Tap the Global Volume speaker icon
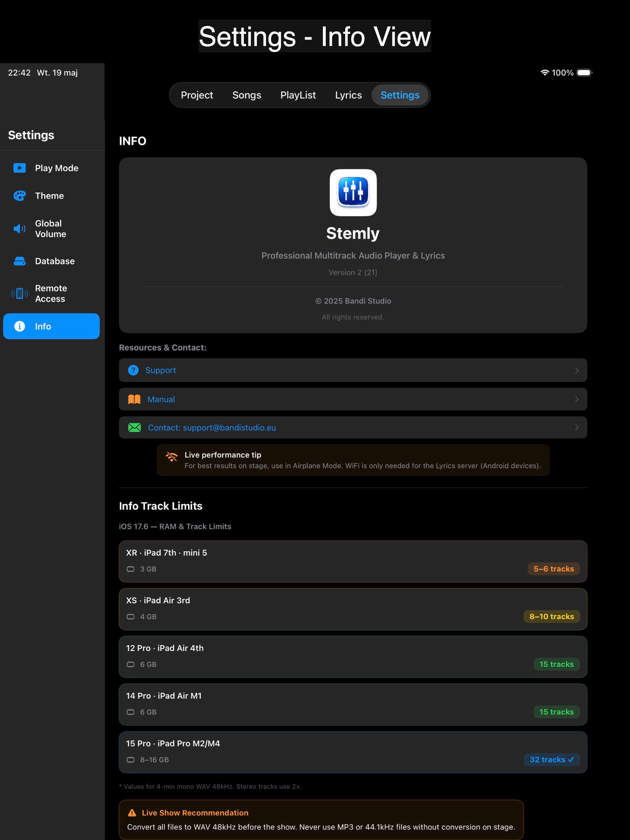630x840 pixels. click(x=19, y=229)
